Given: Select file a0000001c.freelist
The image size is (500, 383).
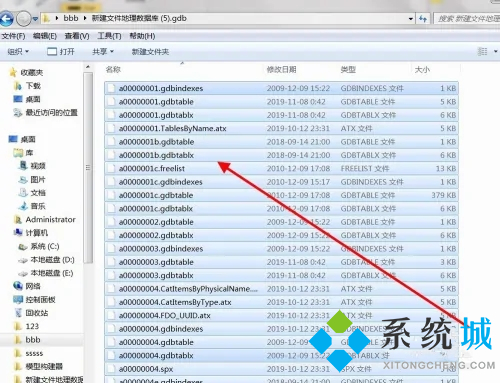Looking at the screenshot, I should pos(282,168).
